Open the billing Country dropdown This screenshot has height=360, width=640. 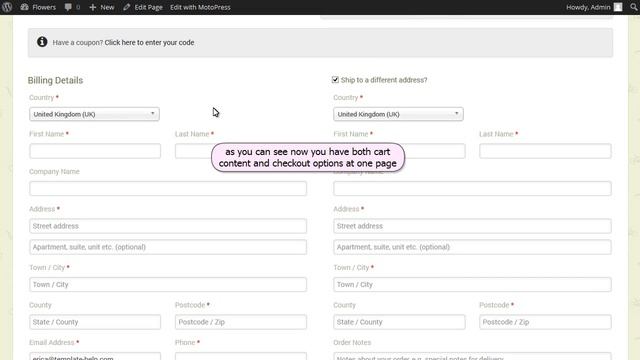pyautogui.click(x=94, y=114)
